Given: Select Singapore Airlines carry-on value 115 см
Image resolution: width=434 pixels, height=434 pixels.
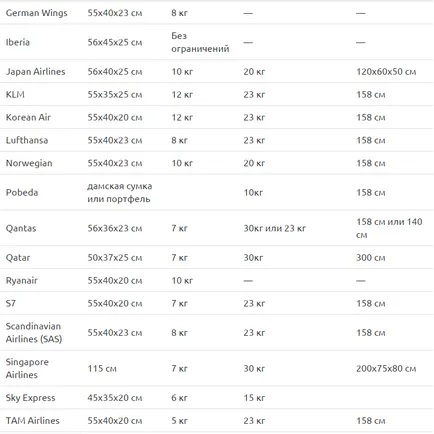Looking at the screenshot, I should pyautogui.click(x=102, y=369).
